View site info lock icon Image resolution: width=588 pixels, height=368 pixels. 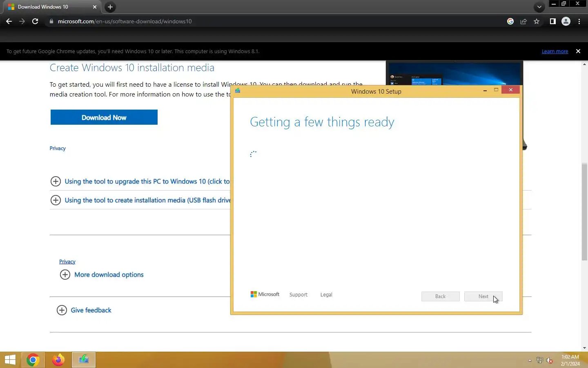tap(51, 21)
